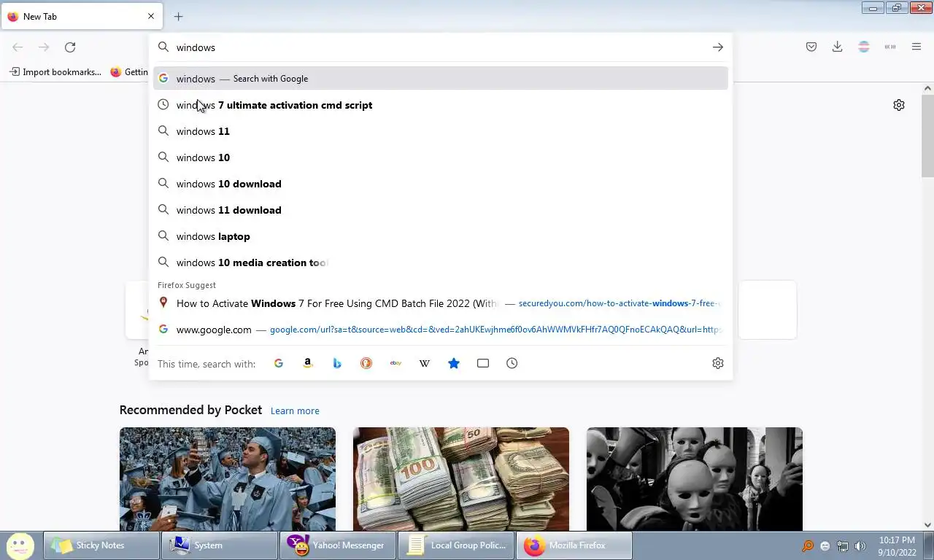Click the forward navigation arrow
The height and width of the screenshot is (560, 934).
click(44, 47)
